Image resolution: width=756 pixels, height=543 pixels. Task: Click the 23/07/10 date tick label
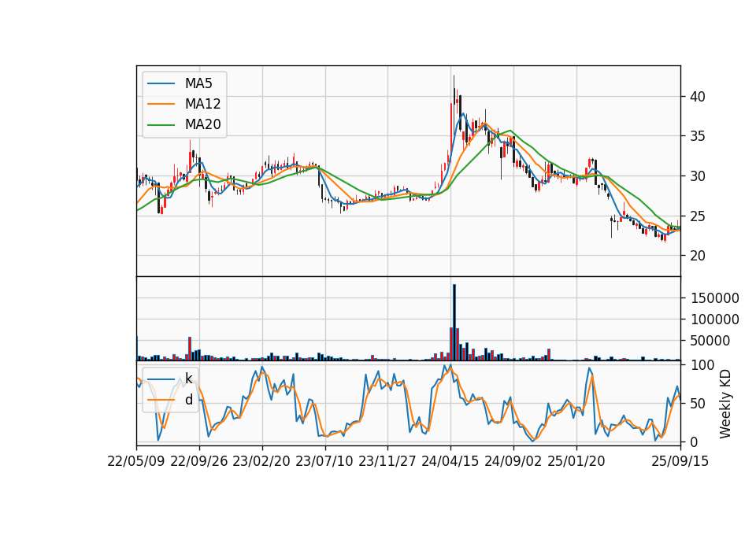[324, 461]
